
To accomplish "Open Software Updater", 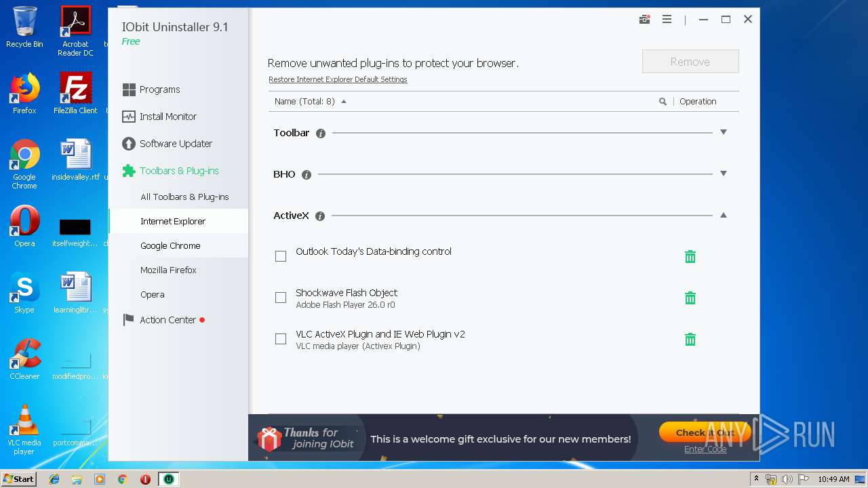I will [x=167, y=144].
